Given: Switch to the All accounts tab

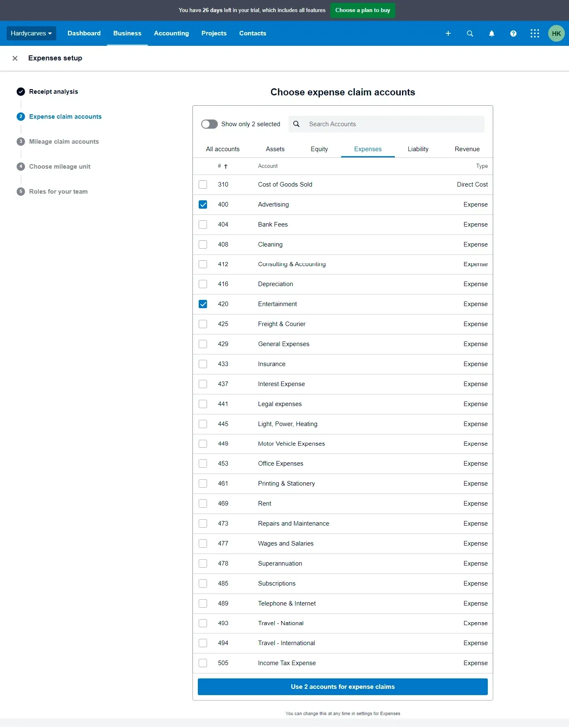Looking at the screenshot, I should 223,149.
